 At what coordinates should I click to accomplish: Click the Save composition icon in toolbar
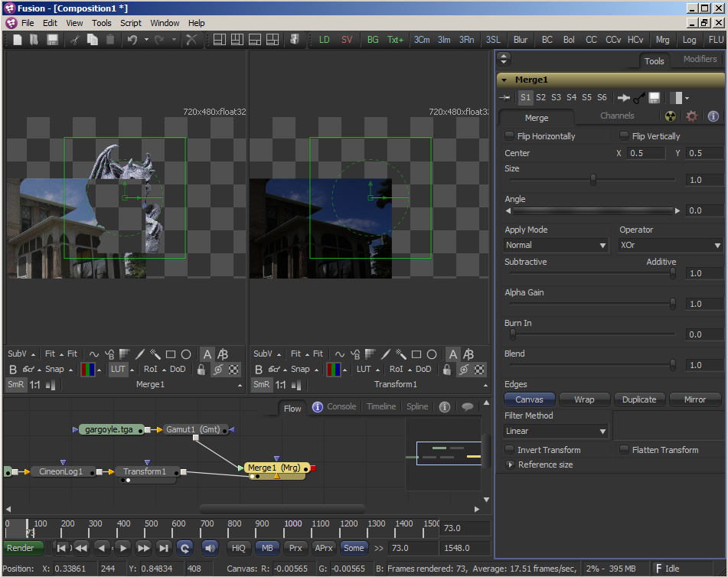52,40
